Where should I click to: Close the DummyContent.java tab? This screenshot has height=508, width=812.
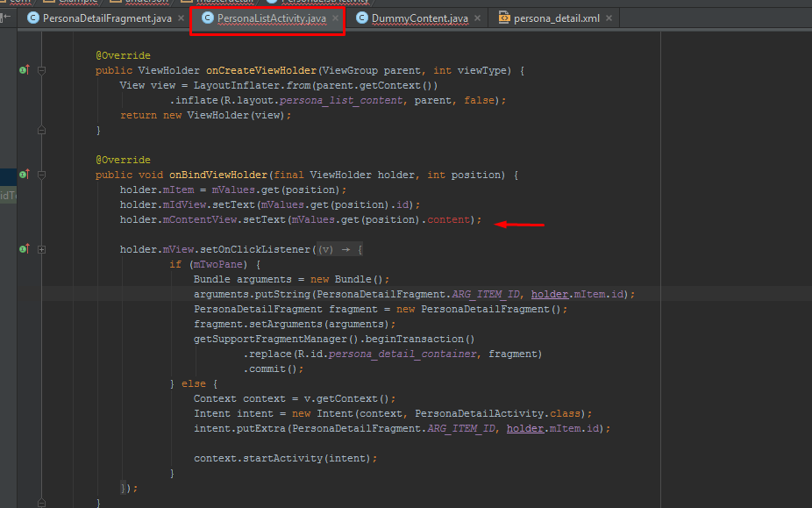(x=478, y=18)
